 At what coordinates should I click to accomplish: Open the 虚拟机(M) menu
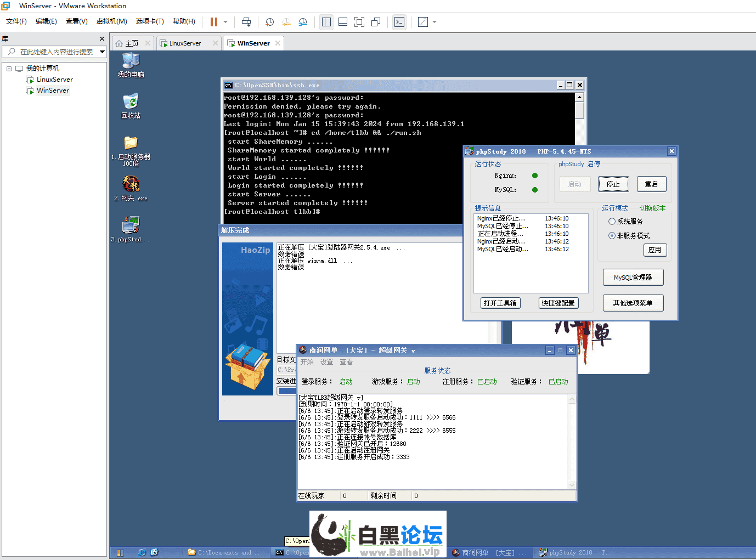click(112, 21)
